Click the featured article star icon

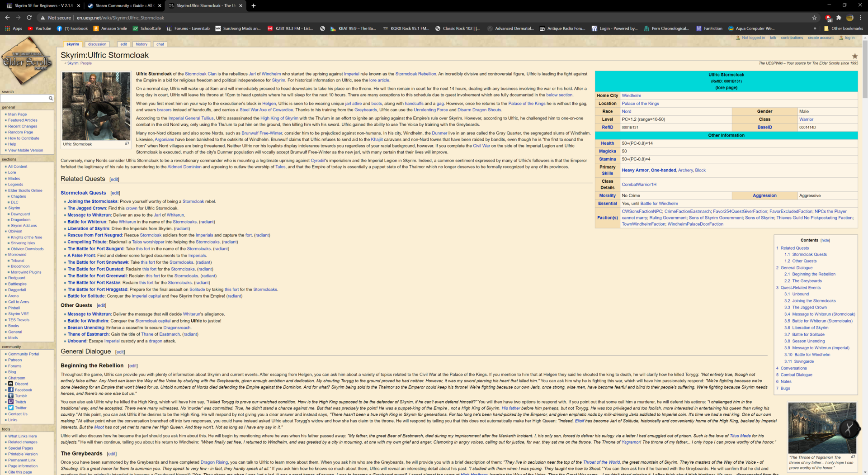854,56
